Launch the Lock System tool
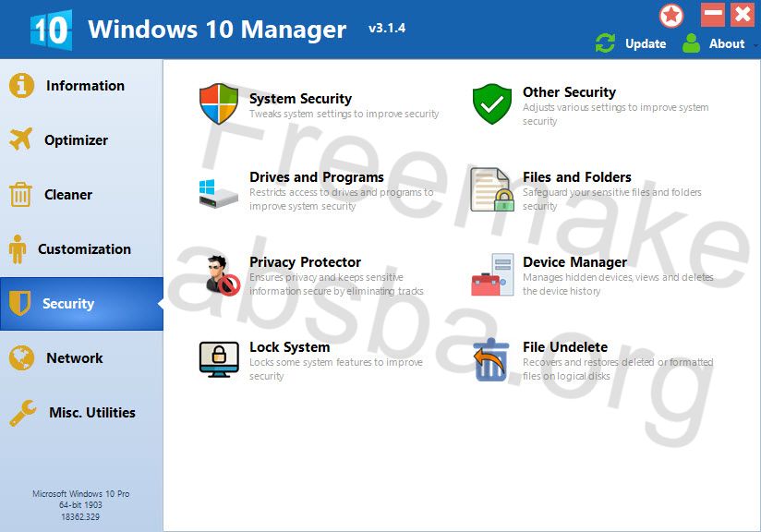761x532 pixels. pos(290,347)
